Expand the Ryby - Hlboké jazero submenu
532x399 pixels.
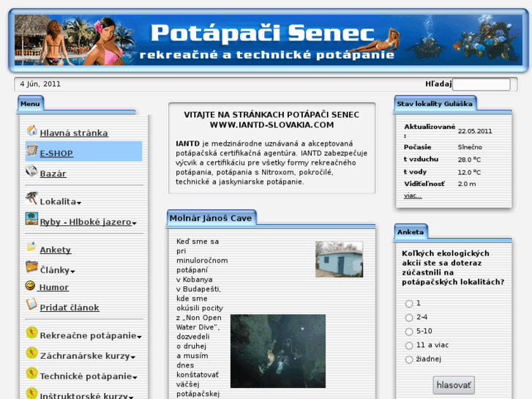point(135,223)
